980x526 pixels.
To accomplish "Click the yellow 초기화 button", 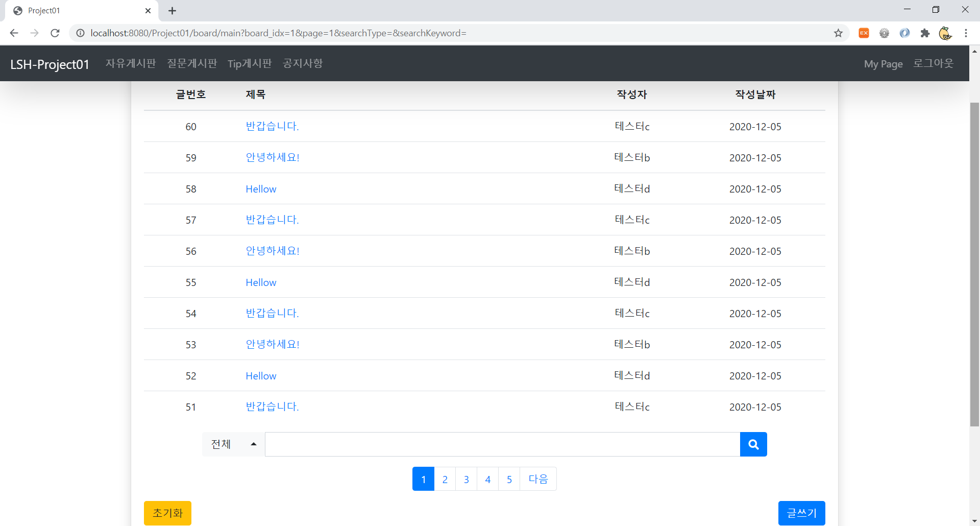I will 167,513.
